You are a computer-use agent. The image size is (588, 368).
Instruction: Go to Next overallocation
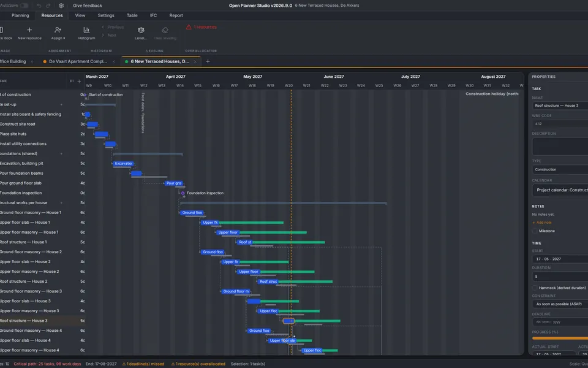(109, 36)
